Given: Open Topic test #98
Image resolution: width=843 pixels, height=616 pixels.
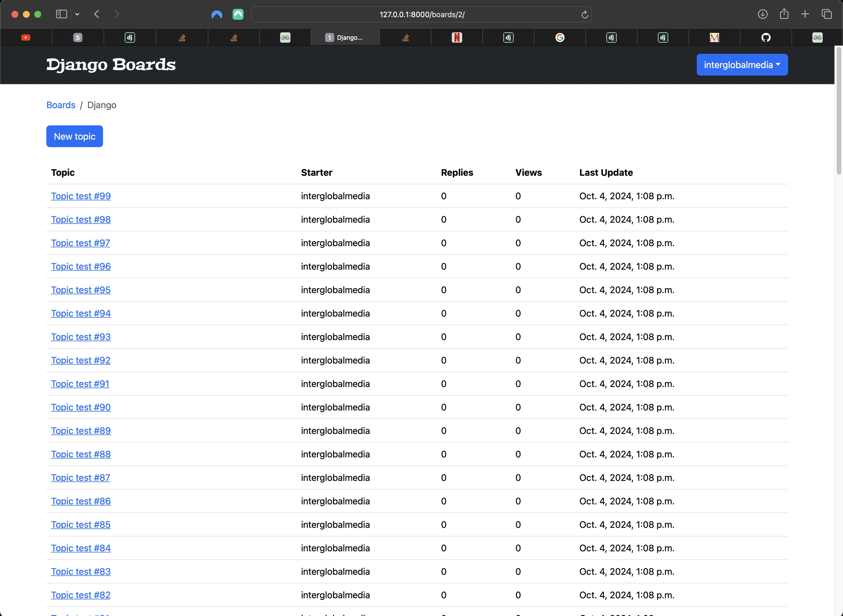Looking at the screenshot, I should (81, 219).
